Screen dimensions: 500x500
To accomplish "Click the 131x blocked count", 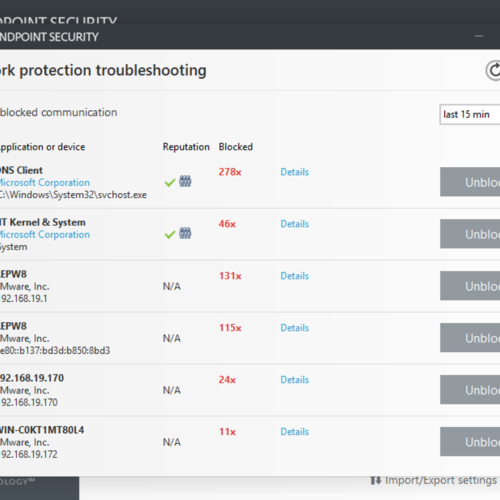I will point(230,276).
